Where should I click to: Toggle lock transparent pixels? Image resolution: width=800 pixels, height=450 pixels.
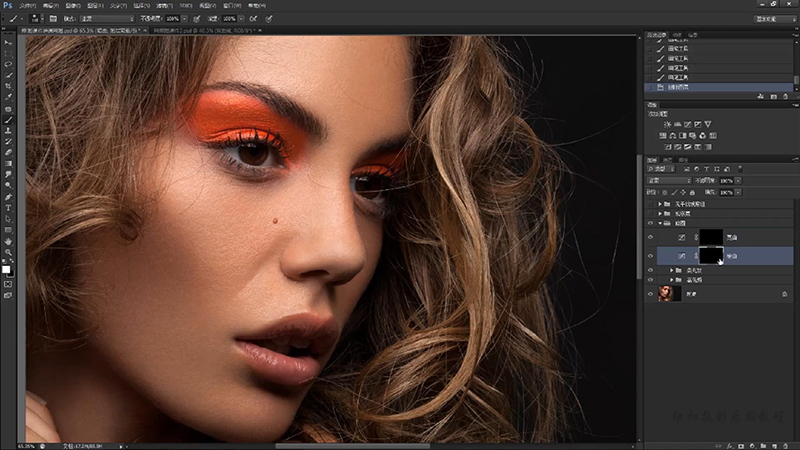point(664,192)
